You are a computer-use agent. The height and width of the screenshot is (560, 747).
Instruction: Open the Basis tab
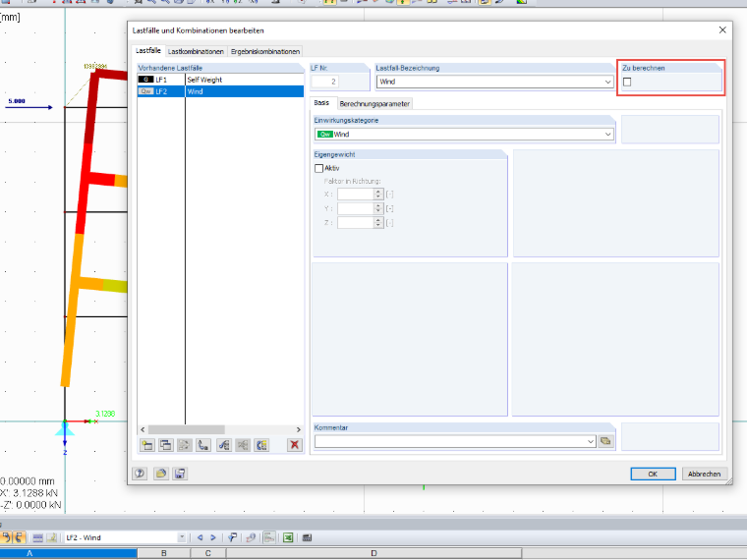(321, 103)
